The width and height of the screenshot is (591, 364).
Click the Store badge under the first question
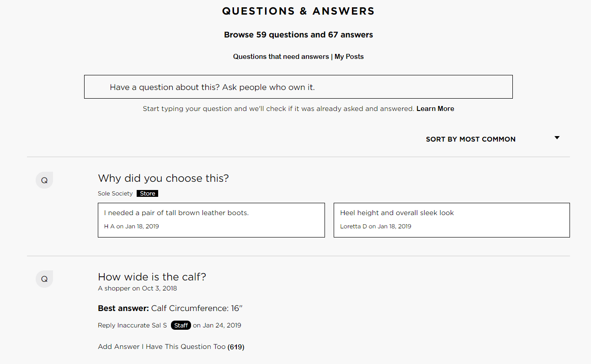[x=147, y=193]
